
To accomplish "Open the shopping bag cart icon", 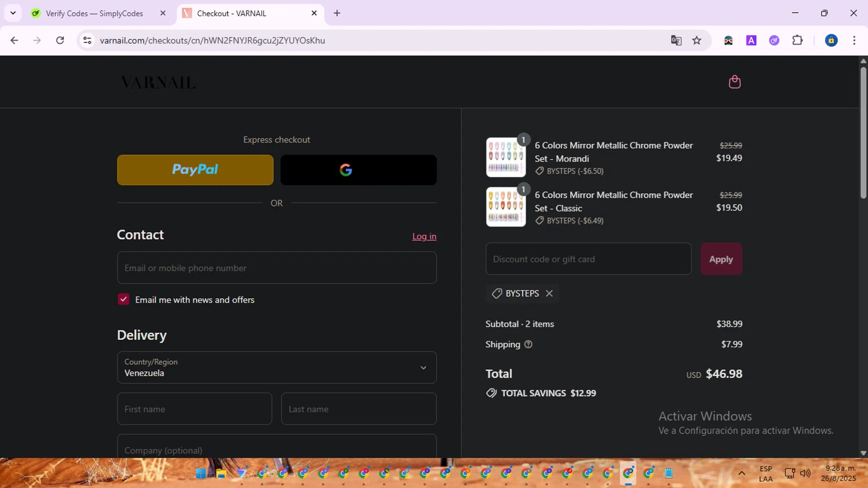I will pyautogui.click(x=734, y=82).
